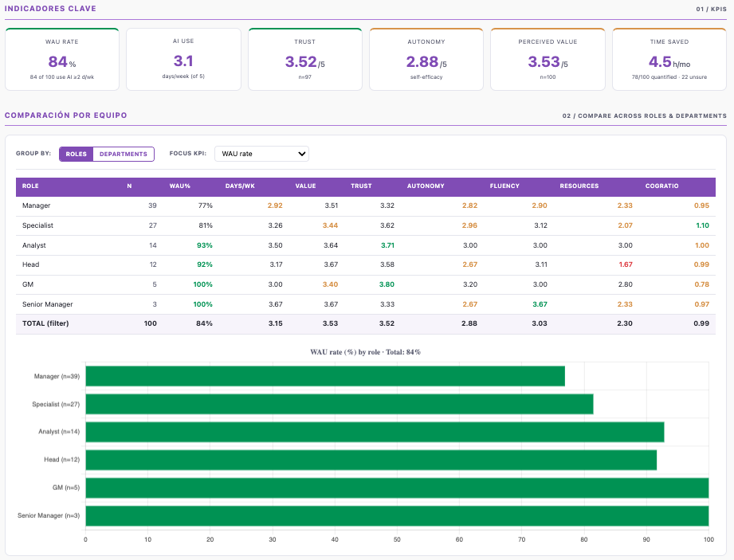Image resolution: width=734 pixels, height=560 pixels.
Task: Click total N value 100
Action: [151, 323]
